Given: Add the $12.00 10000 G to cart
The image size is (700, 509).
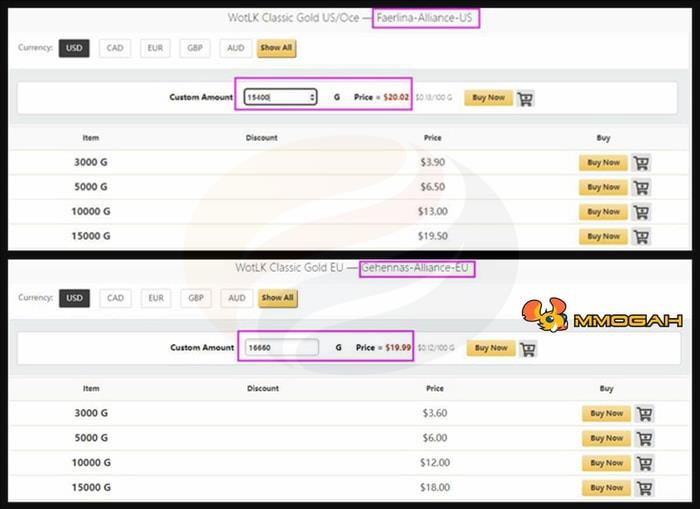Looking at the screenshot, I should pyautogui.click(x=644, y=463).
